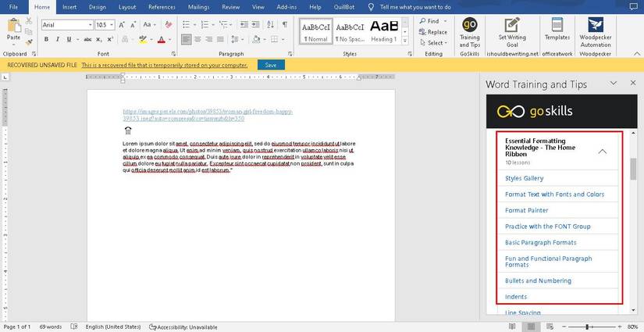644x332 pixels.
Task: Open the Select dropdown in Editing group
Action: pos(433,43)
